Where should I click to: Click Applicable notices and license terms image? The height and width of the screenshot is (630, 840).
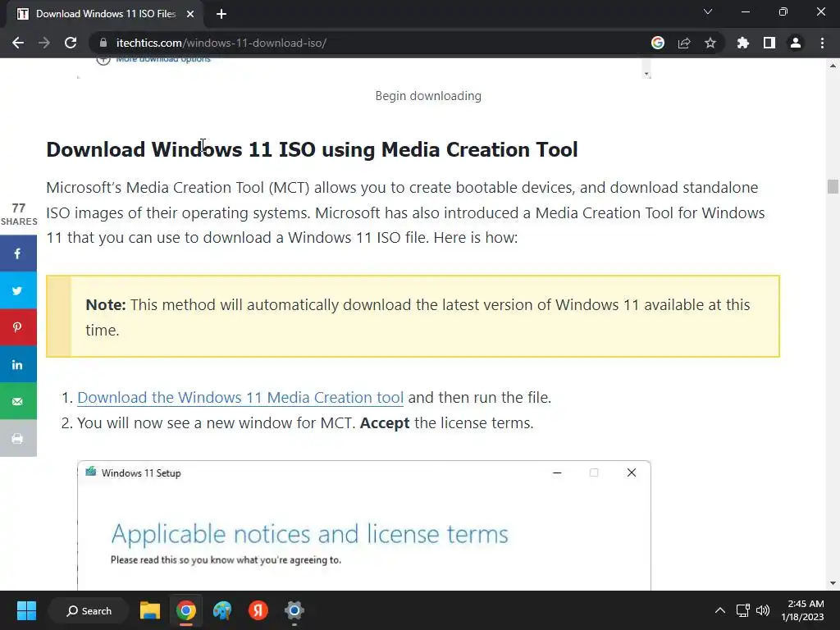(x=309, y=534)
